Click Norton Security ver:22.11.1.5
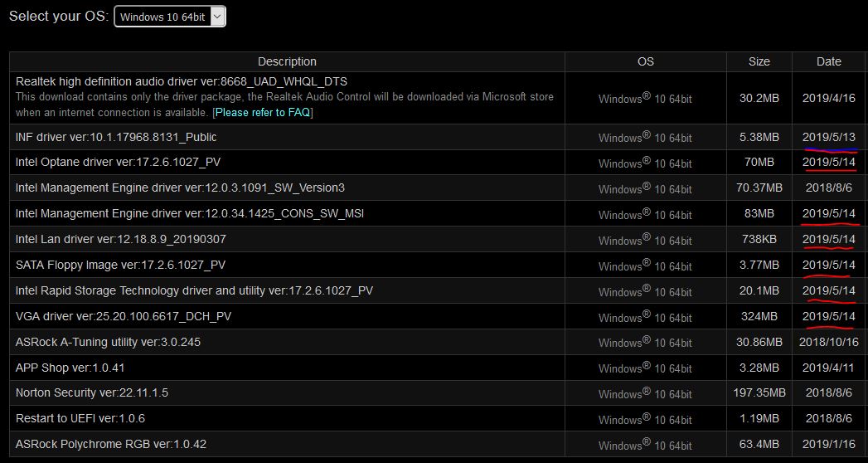Image resolution: width=868 pixels, height=463 pixels. click(92, 392)
